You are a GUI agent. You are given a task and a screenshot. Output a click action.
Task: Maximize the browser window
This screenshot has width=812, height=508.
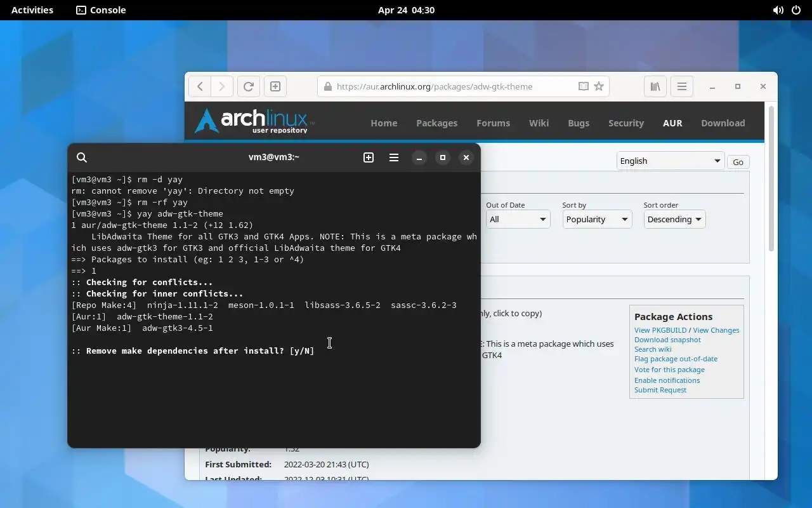pyautogui.click(x=738, y=86)
